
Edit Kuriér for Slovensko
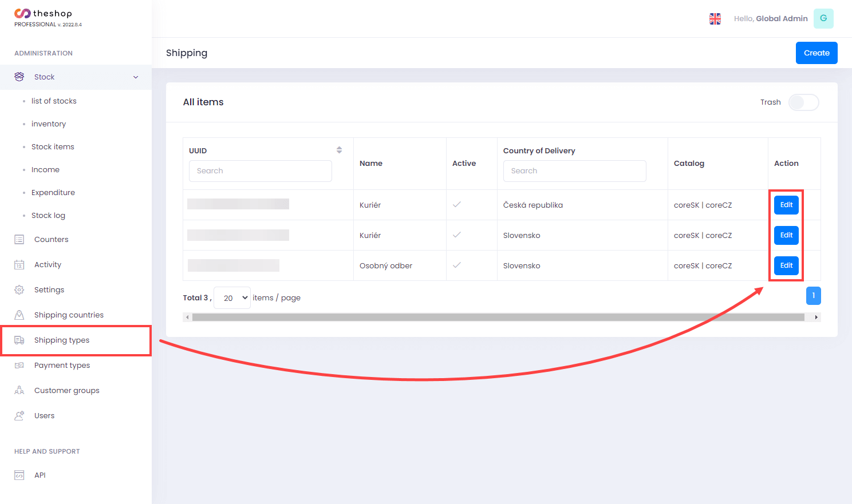(x=786, y=235)
